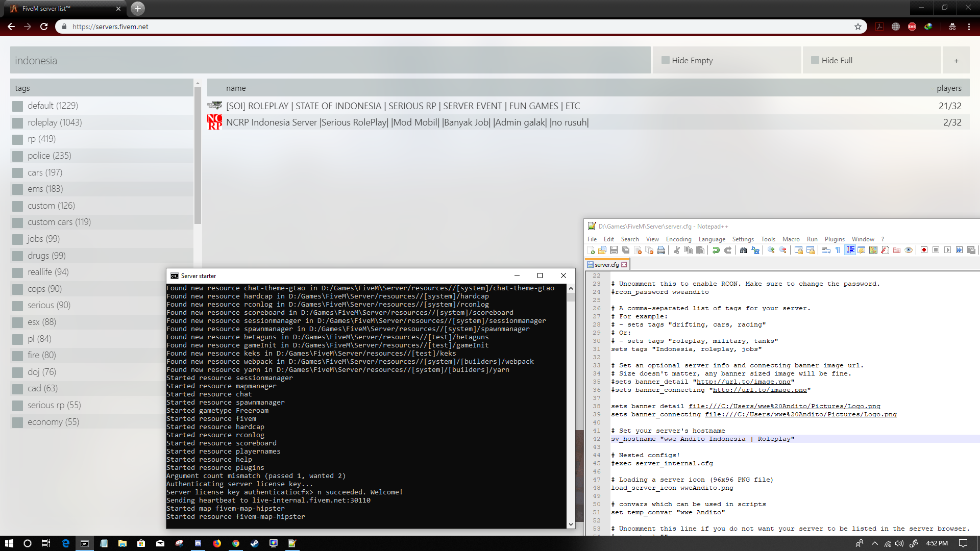Open the Plugins menu in Notepad++
The height and width of the screenshot is (551, 980).
coord(835,239)
